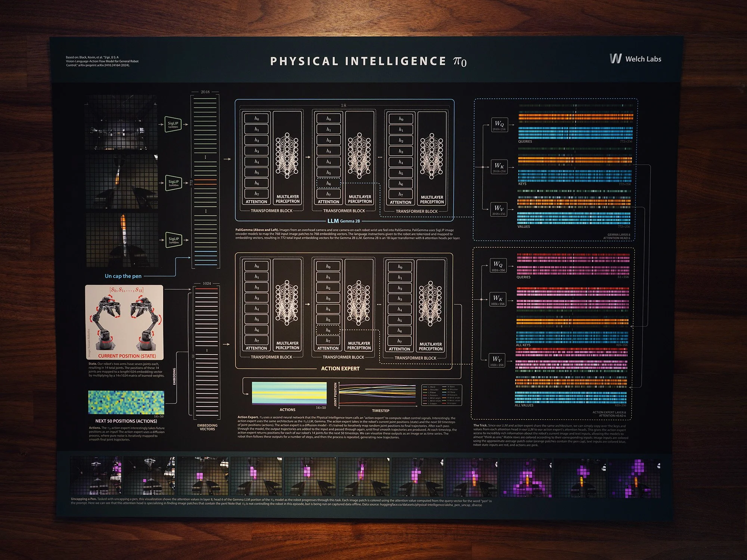Click the last attention thumbnail in bottom strip
747x560 pixels.
(634, 479)
